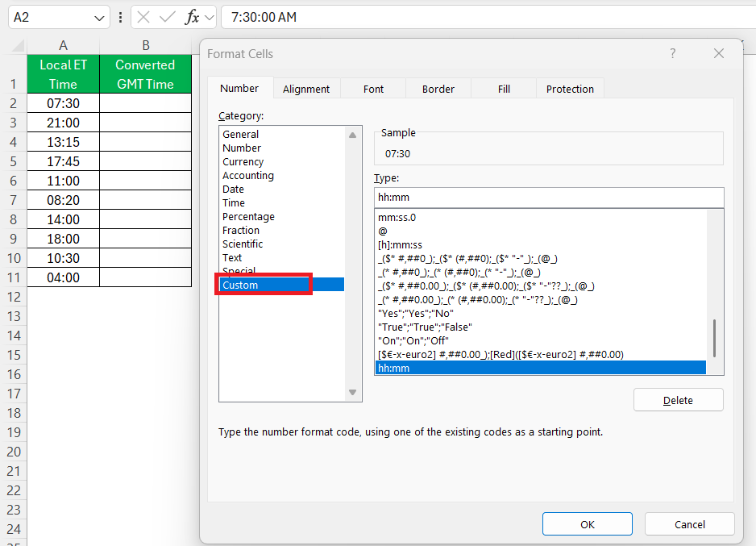Expand the fx function dropdown chevron

click(210, 18)
